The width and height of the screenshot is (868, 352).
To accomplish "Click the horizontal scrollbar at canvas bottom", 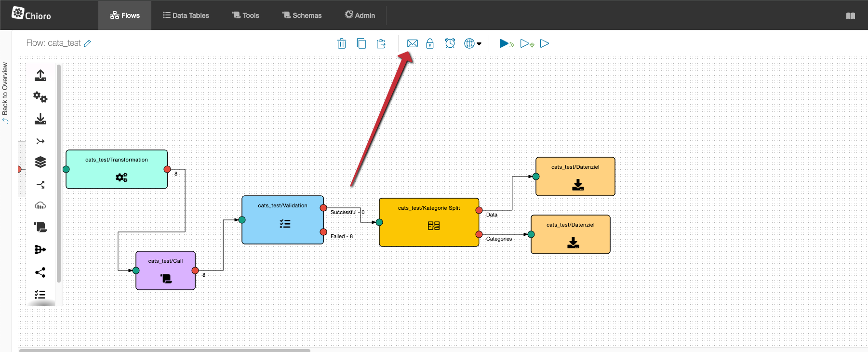I will pos(165,350).
